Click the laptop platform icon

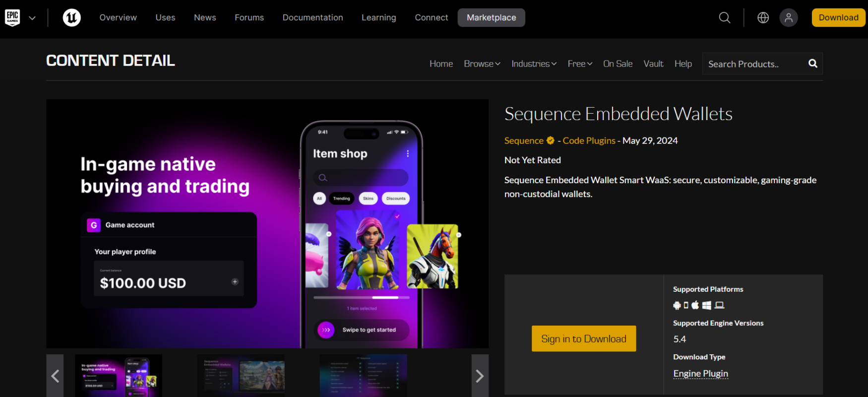[x=719, y=305]
